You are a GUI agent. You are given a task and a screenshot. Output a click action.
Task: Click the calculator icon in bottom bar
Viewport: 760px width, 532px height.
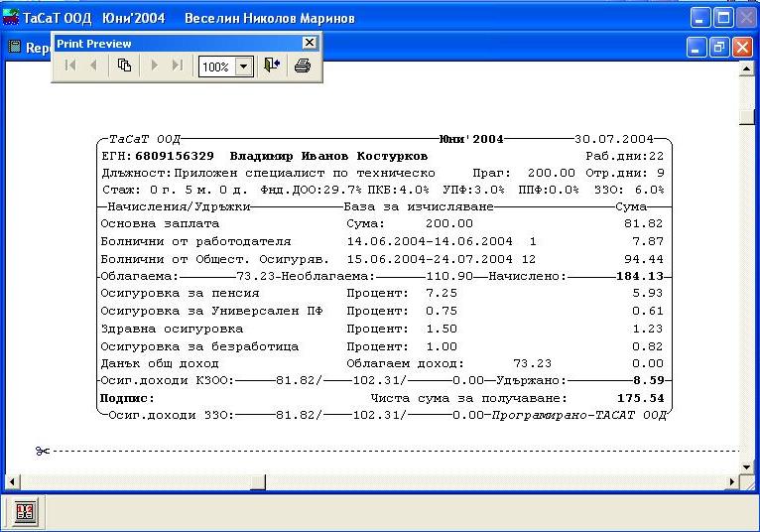pyautogui.click(x=25, y=511)
